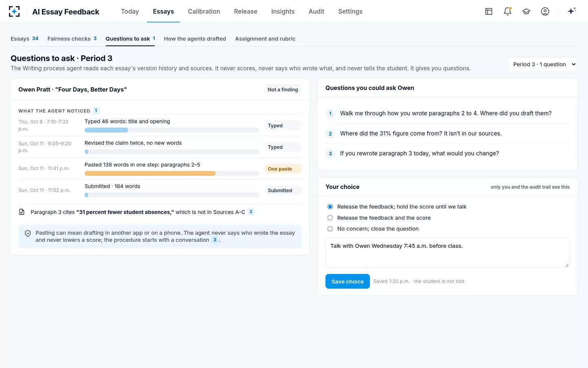588x368 pixels.
Task: Click the Save choice button
Action: pyautogui.click(x=347, y=281)
